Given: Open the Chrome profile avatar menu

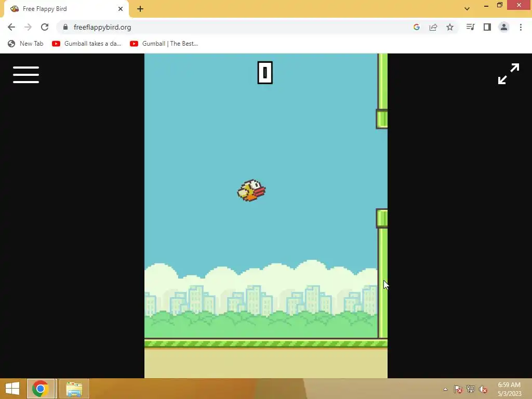Looking at the screenshot, I should pyautogui.click(x=504, y=27).
